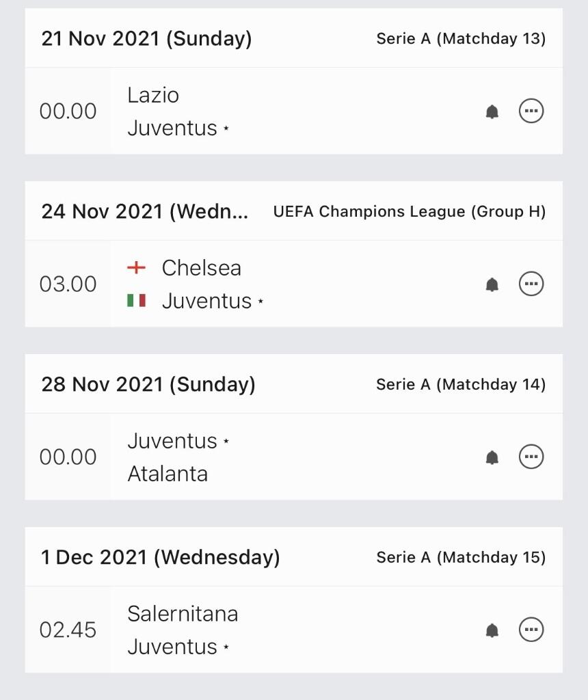This screenshot has height=700, width=588.
Task: Toggle bell reminder for Juventus vs Atalanta
Action: (x=492, y=457)
